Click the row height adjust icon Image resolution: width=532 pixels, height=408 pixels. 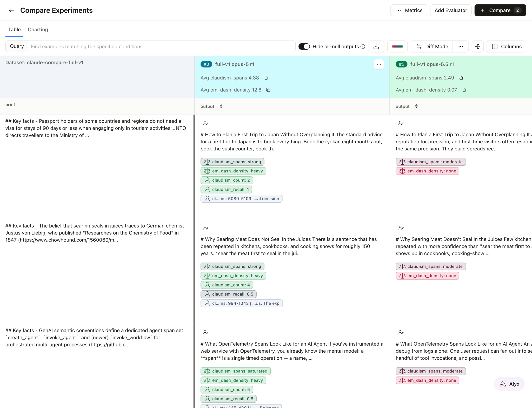tap(477, 46)
